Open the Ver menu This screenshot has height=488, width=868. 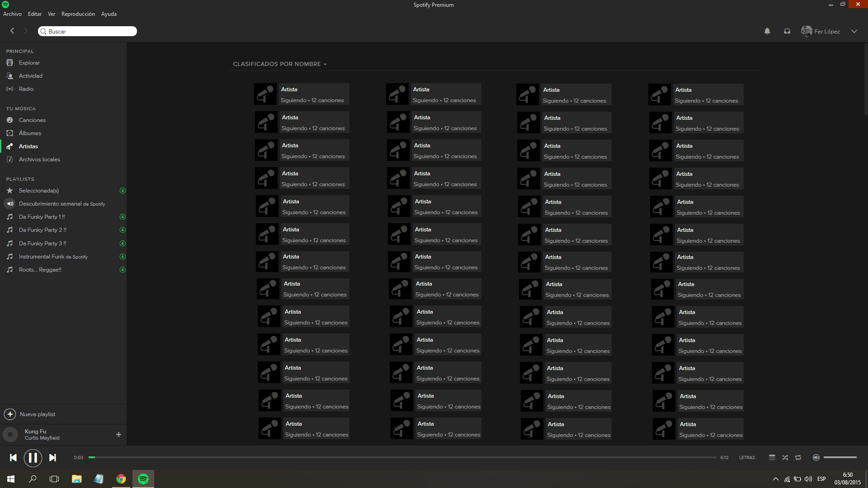(x=52, y=14)
